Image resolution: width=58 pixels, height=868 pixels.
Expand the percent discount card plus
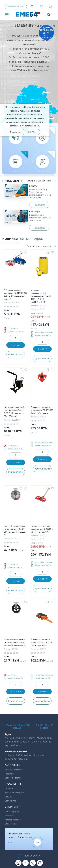tap(52, 129)
